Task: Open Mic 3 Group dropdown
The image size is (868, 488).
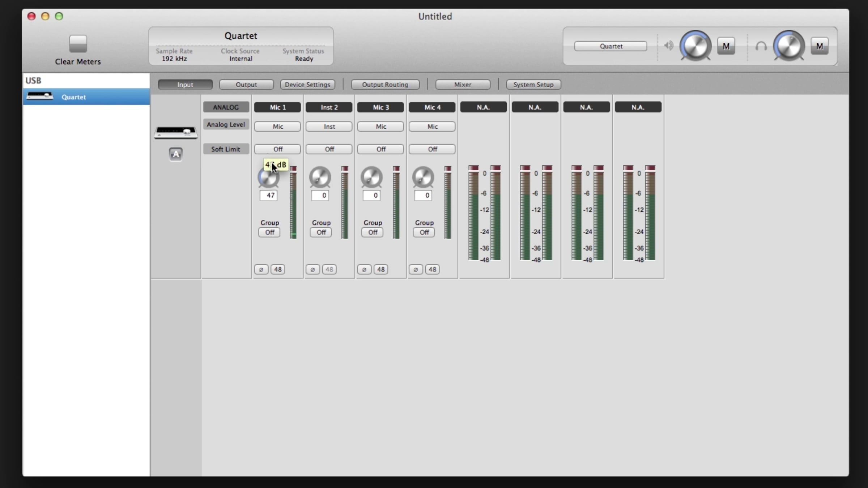Action: click(373, 232)
